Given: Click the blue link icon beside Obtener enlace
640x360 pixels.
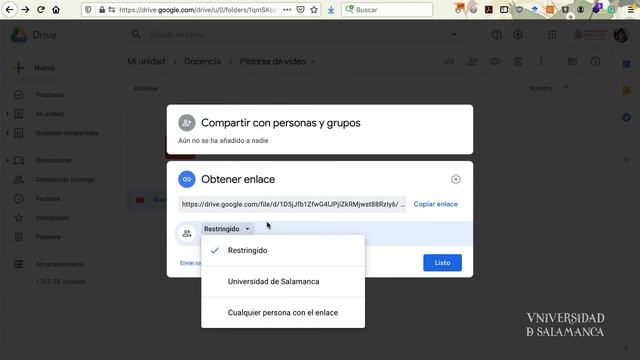Looking at the screenshot, I should tap(187, 179).
